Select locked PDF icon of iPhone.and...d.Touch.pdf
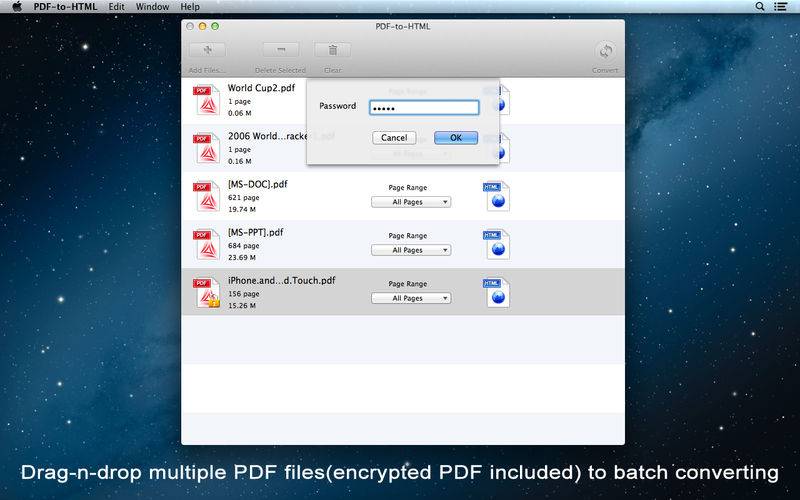Viewport: 800px width, 500px height. pos(207,292)
